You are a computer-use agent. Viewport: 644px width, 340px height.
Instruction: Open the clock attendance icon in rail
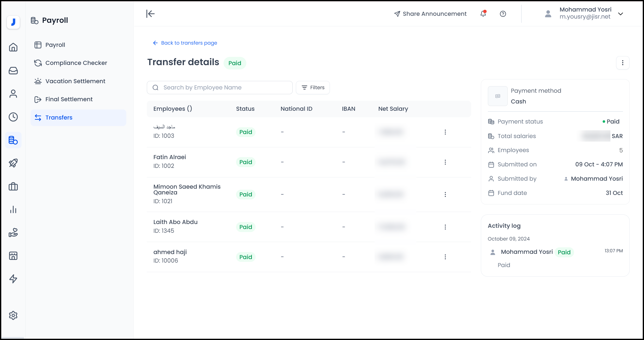(x=13, y=117)
